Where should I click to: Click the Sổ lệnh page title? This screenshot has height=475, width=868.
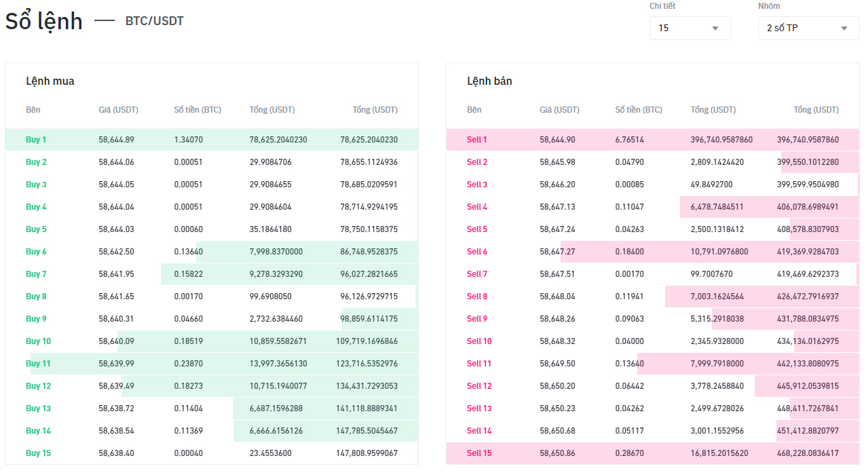point(44,21)
